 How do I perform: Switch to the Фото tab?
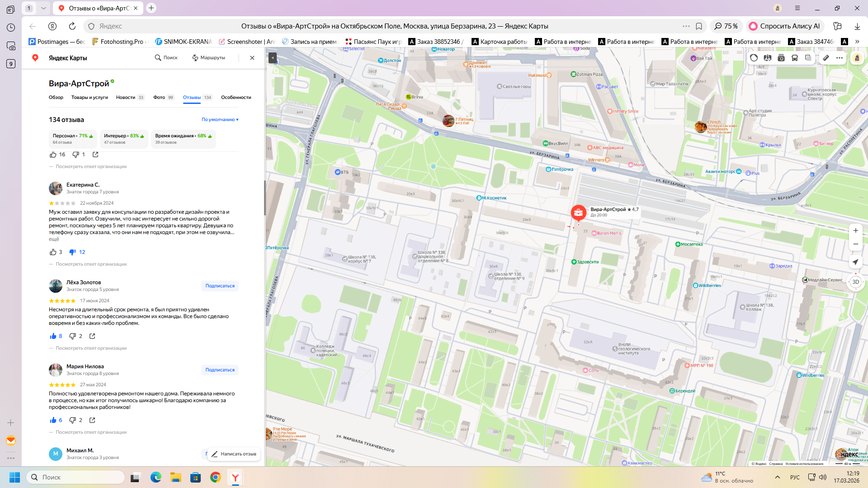pyautogui.click(x=159, y=98)
